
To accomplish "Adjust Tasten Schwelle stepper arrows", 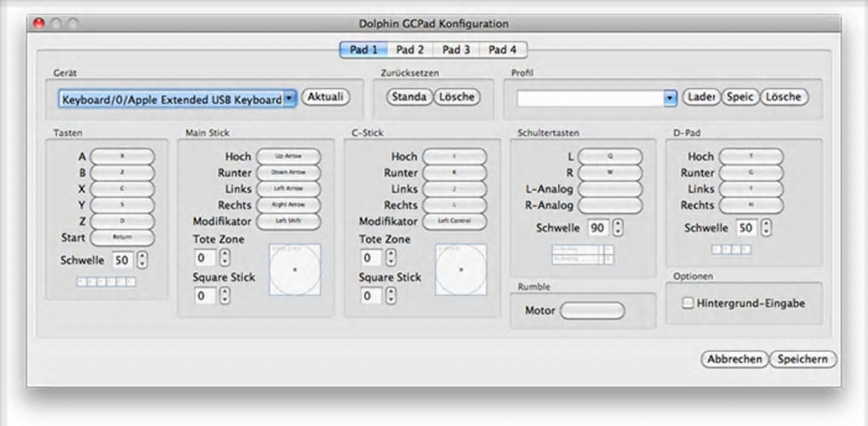I will (x=142, y=259).
